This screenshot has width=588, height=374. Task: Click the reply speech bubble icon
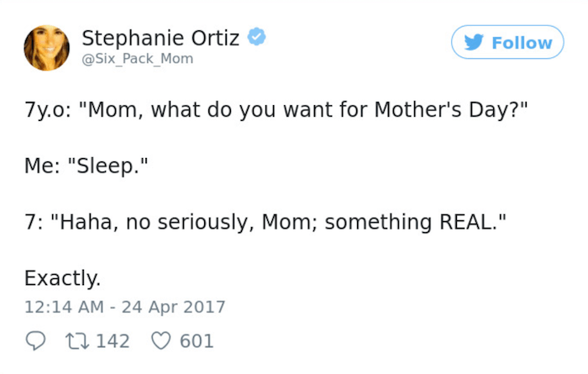click(x=34, y=341)
